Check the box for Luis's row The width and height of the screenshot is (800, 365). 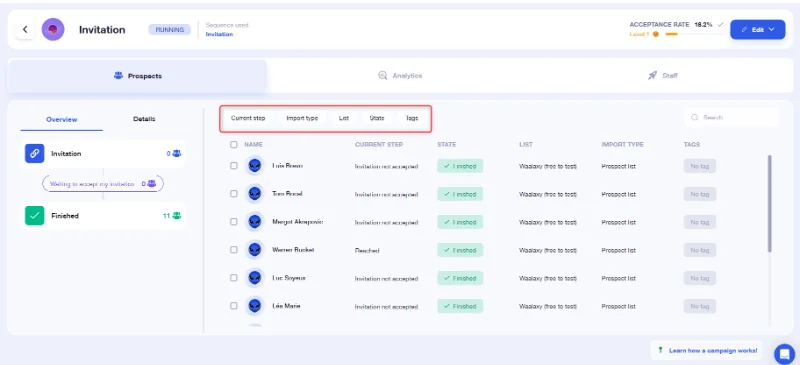[x=234, y=166]
